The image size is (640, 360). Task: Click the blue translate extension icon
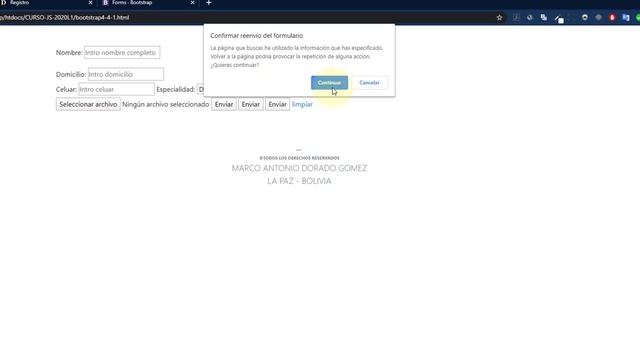pos(626,18)
